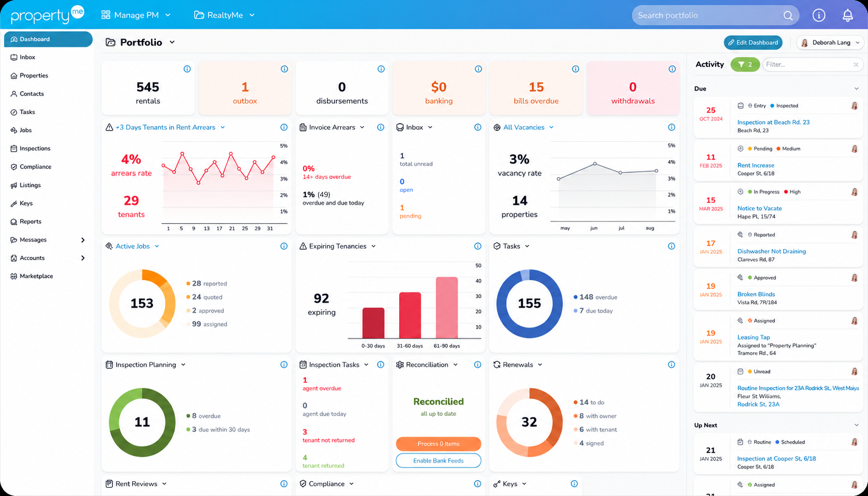The width and height of the screenshot is (868, 496).
Task: Click info icon on rentals card
Action: click(187, 69)
